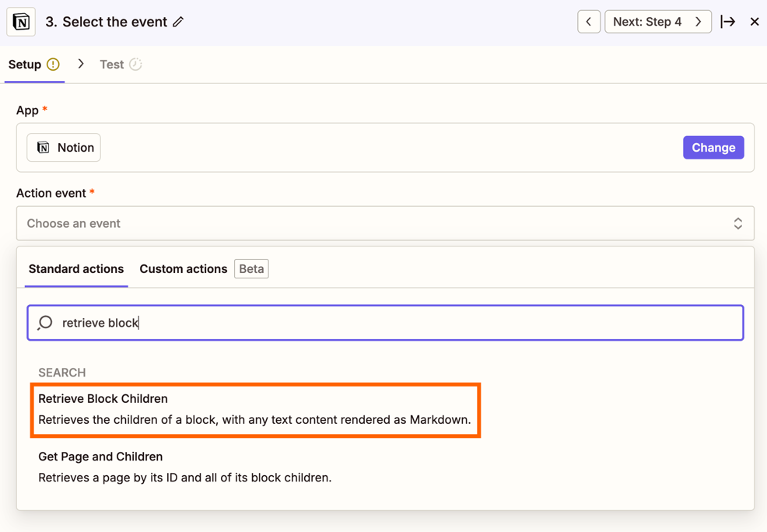Select the Standard actions tab
Image resolution: width=767 pixels, height=532 pixels.
(x=76, y=269)
